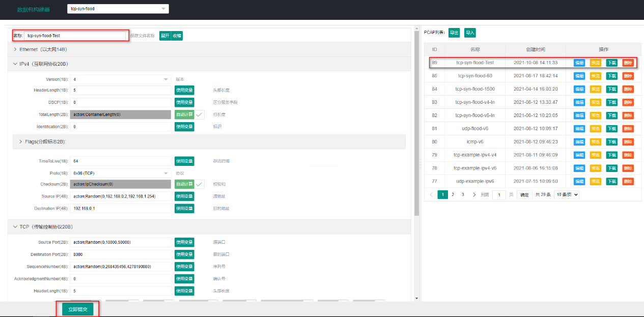Go to previous page arrow in pagination
This screenshot has width=644, height=317.
tap(432, 194)
